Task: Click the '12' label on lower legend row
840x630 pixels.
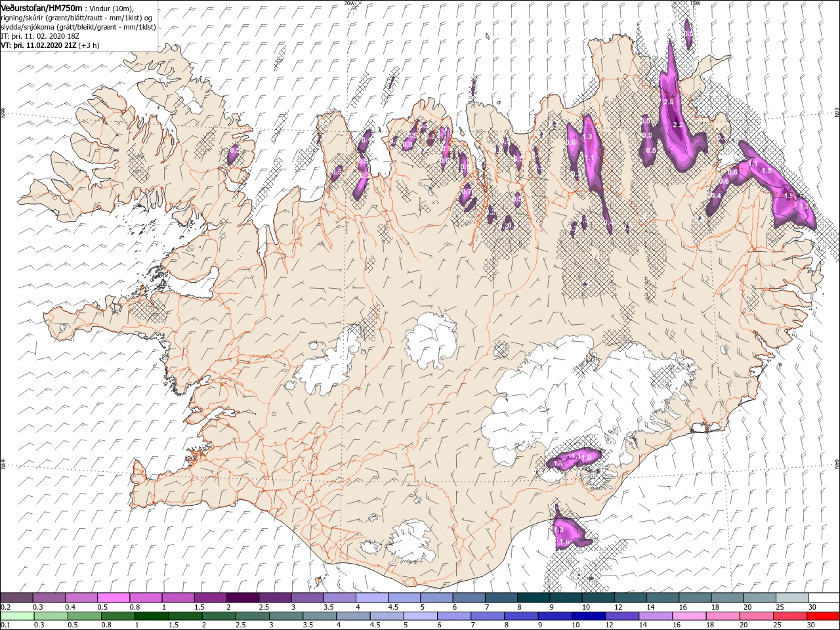Action: coord(608,625)
